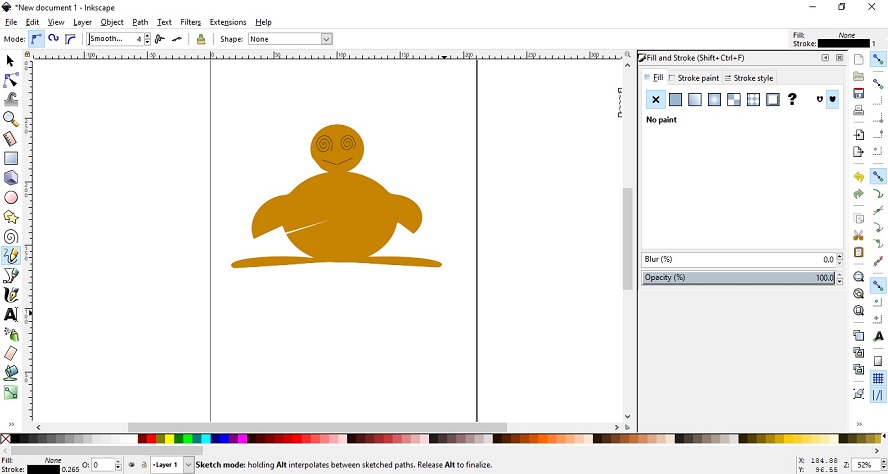
Task: Open the Object menu
Action: point(112,22)
